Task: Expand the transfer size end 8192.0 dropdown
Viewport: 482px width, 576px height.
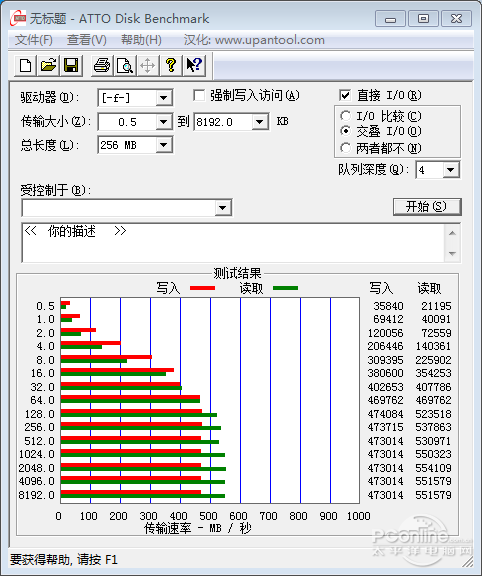Action: [260, 122]
